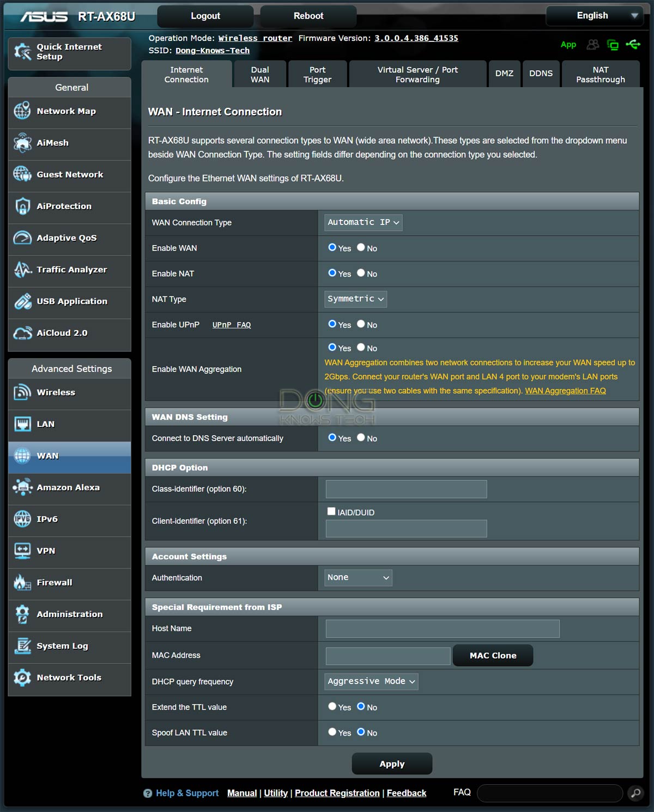Select the Traffic Analyzer icon
The height and width of the screenshot is (812, 654).
point(22,270)
